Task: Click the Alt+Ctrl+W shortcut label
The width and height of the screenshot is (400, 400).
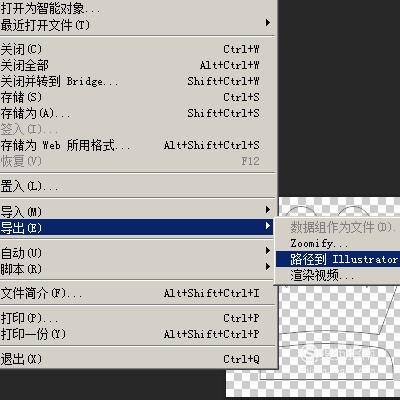Action: pos(229,65)
